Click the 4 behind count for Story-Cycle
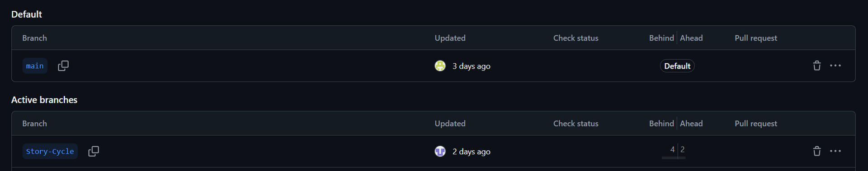Image resolution: width=868 pixels, height=171 pixels. click(x=672, y=149)
